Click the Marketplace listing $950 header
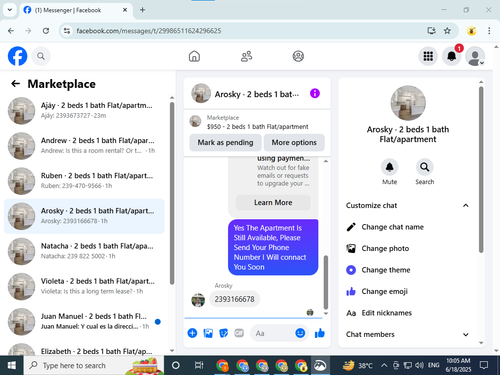 point(257,122)
